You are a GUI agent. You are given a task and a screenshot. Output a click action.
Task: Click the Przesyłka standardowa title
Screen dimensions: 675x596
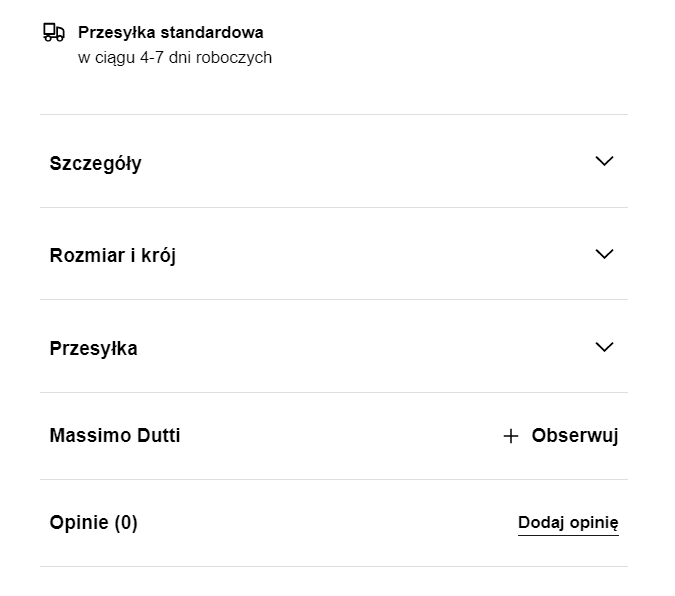point(170,33)
